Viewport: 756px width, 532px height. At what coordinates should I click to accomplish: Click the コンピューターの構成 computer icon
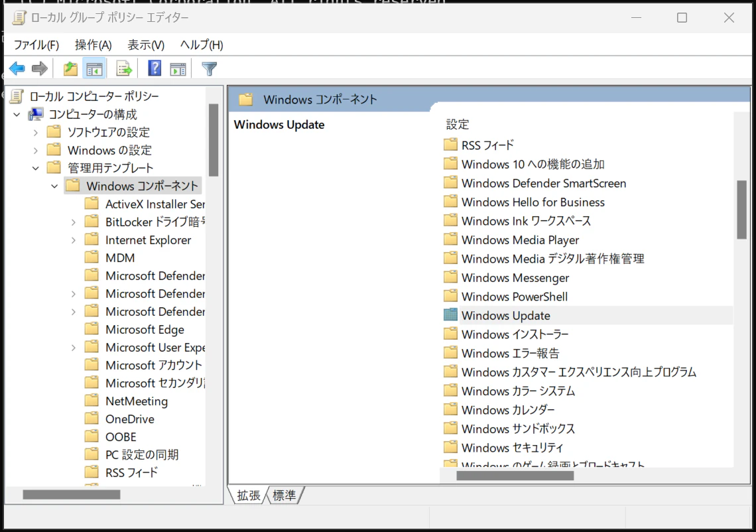pos(35,114)
